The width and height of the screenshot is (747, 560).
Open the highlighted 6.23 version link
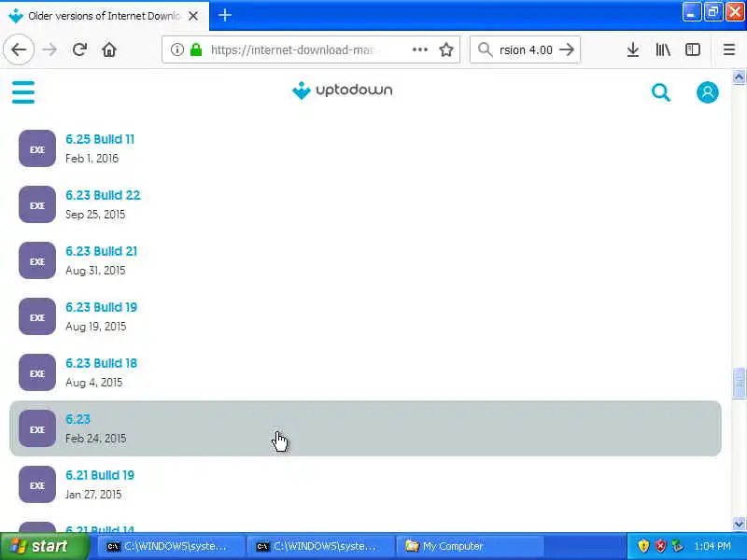coord(78,419)
